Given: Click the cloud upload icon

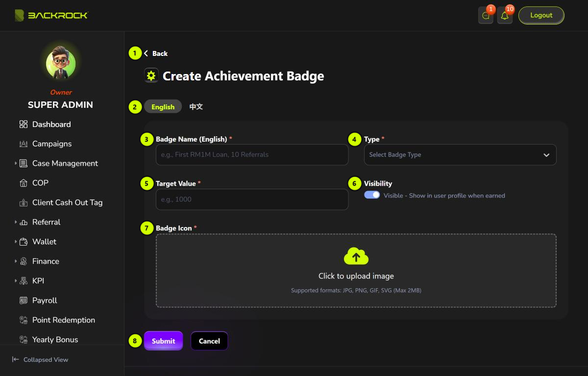Looking at the screenshot, I should (356, 256).
